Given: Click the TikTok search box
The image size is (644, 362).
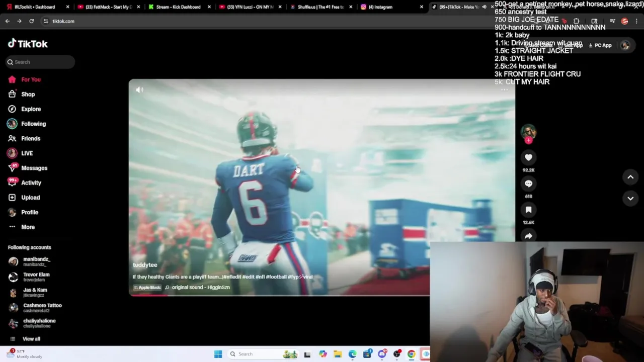Looking at the screenshot, I should [40, 62].
